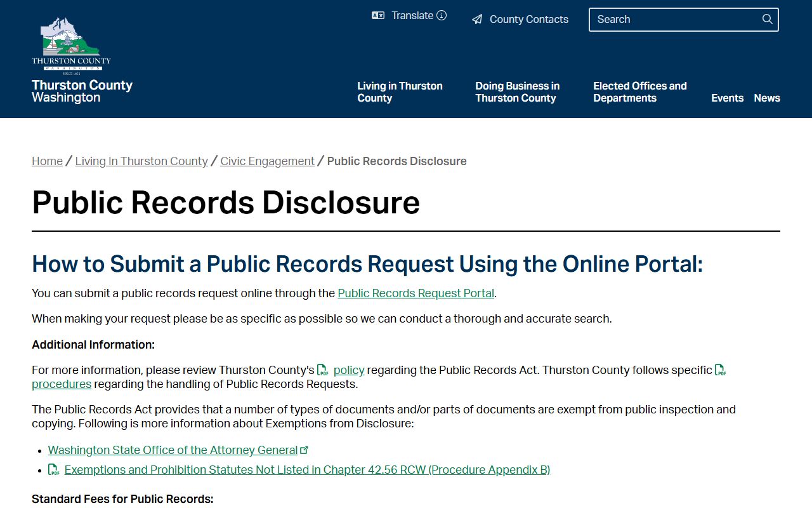
Task: Click the Translate language icon
Action: click(x=378, y=16)
